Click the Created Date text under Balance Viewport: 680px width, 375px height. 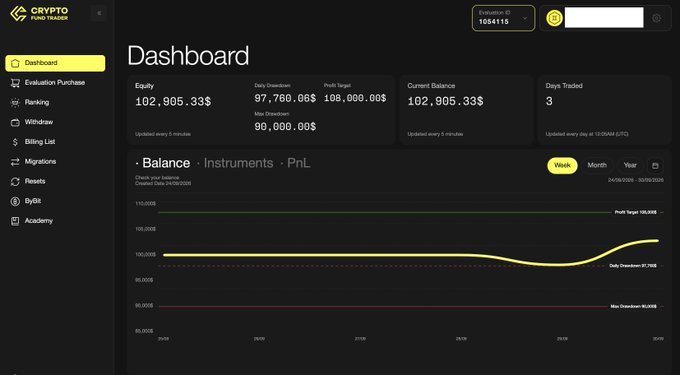(x=163, y=183)
